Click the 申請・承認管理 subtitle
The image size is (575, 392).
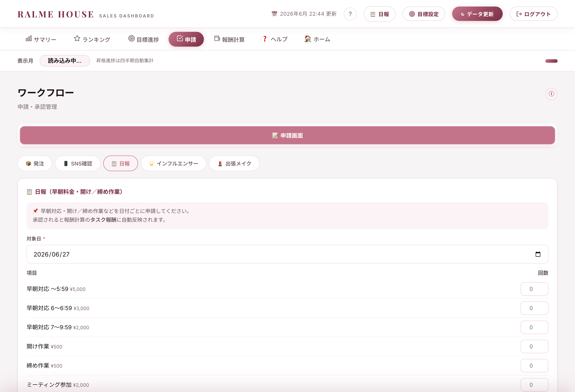tap(37, 107)
